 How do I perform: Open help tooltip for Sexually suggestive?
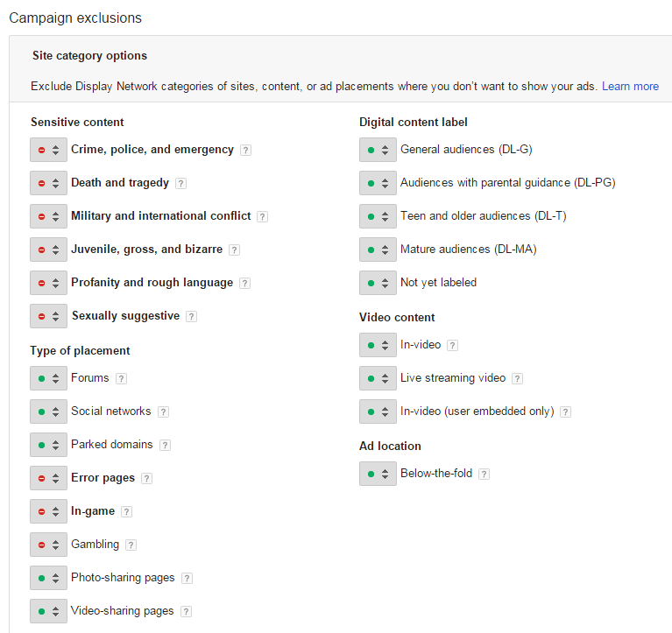[x=191, y=316]
